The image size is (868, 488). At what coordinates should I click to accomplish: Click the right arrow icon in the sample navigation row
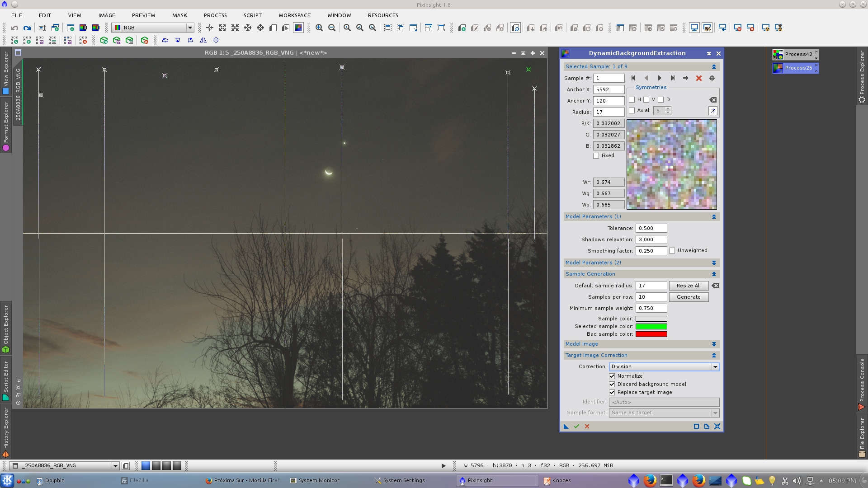pyautogui.click(x=686, y=78)
